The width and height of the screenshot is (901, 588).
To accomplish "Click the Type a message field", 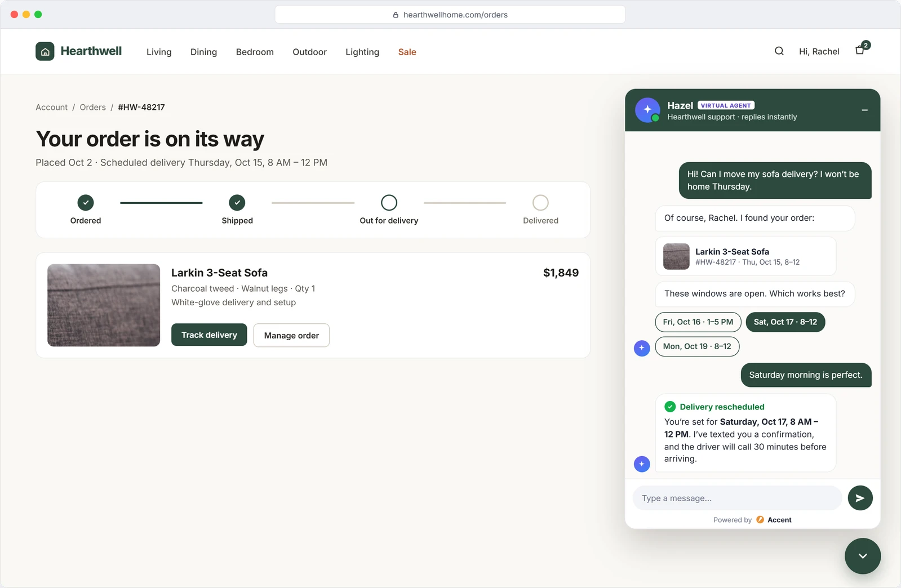I will click(737, 498).
